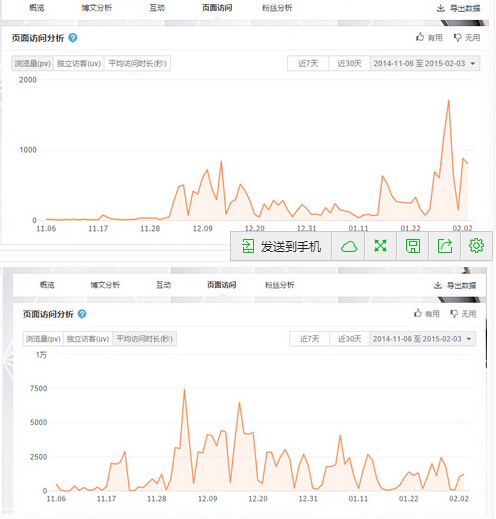Switch to 博文分析 tab in lower navigation

[x=105, y=285]
